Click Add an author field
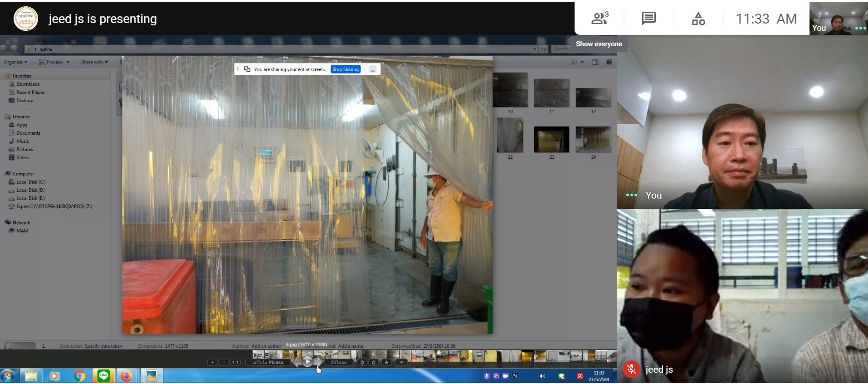This screenshot has width=868, height=384. tap(267, 346)
